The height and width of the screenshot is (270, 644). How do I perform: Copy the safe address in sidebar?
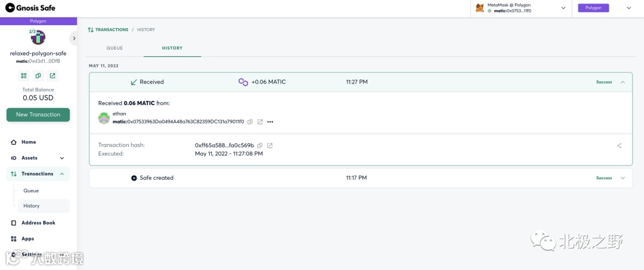tap(38, 76)
